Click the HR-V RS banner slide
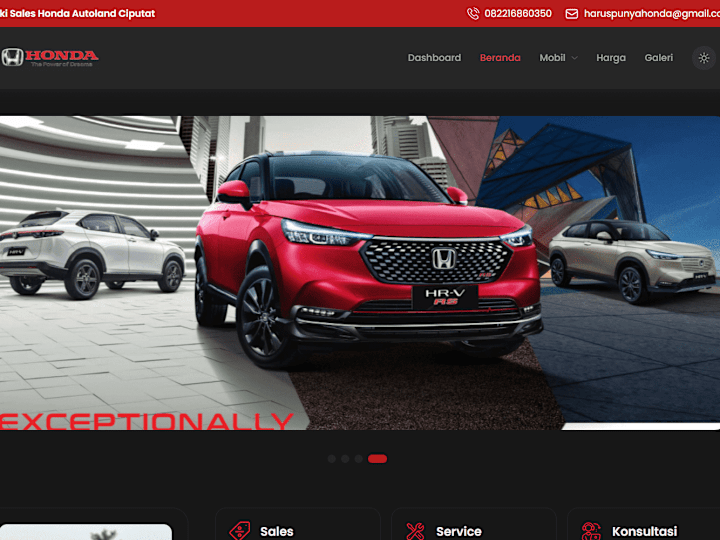This screenshot has height=540, width=720. coord(360,273)
